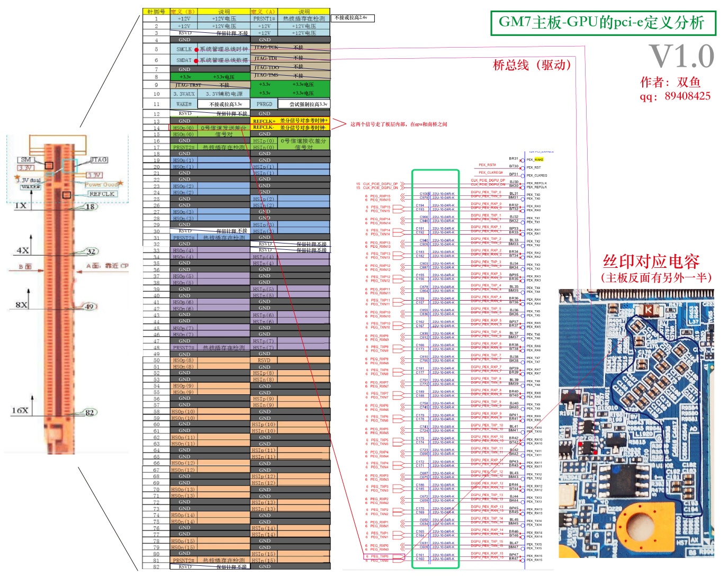This screenshot has height=577, width=728.
Task: Click the pin number bubble '82'
Action: (90, 412)
